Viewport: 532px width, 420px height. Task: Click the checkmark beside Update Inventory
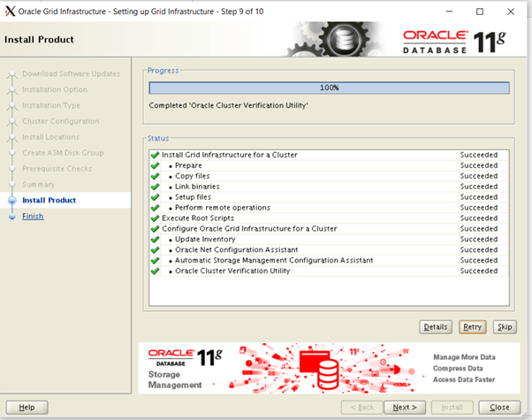tap(156, 240)
